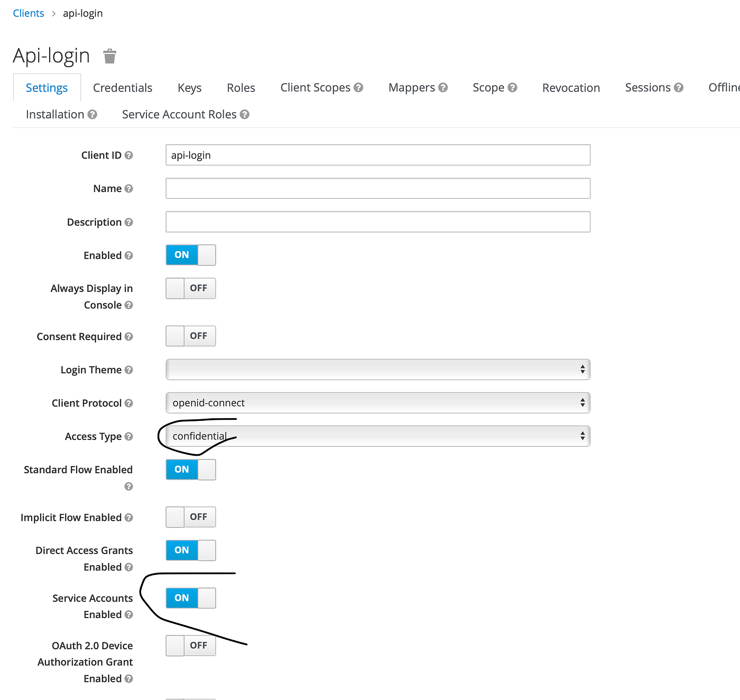
Task: Show tooltip for Direct Access Grants Enabled
Action: (x=128, y=567)
